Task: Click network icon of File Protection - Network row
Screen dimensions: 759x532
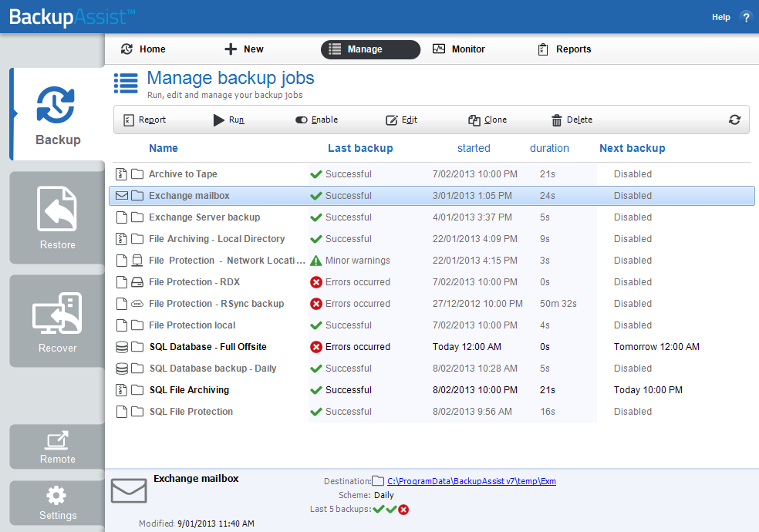Action: pyautogui.click(x=137, y=261)
